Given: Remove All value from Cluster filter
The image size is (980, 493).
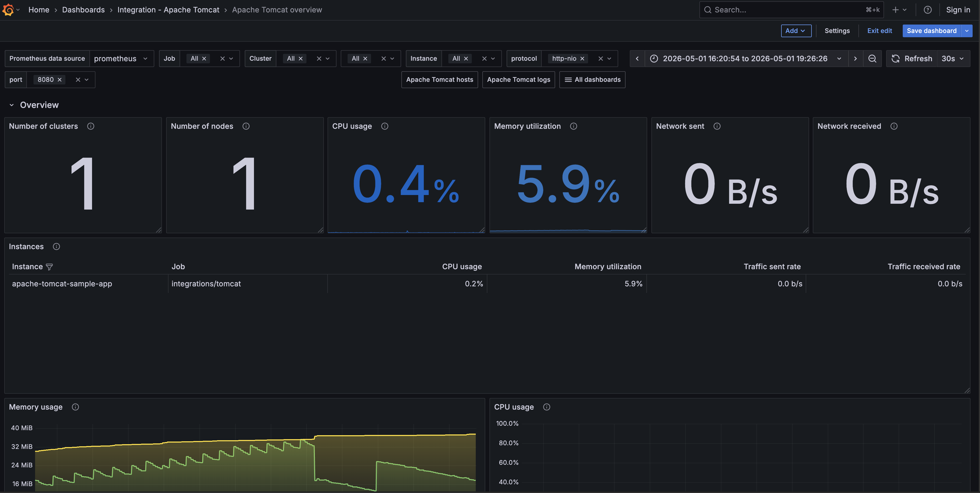Looking at the screenshot, I should click(x=301, y=59).
